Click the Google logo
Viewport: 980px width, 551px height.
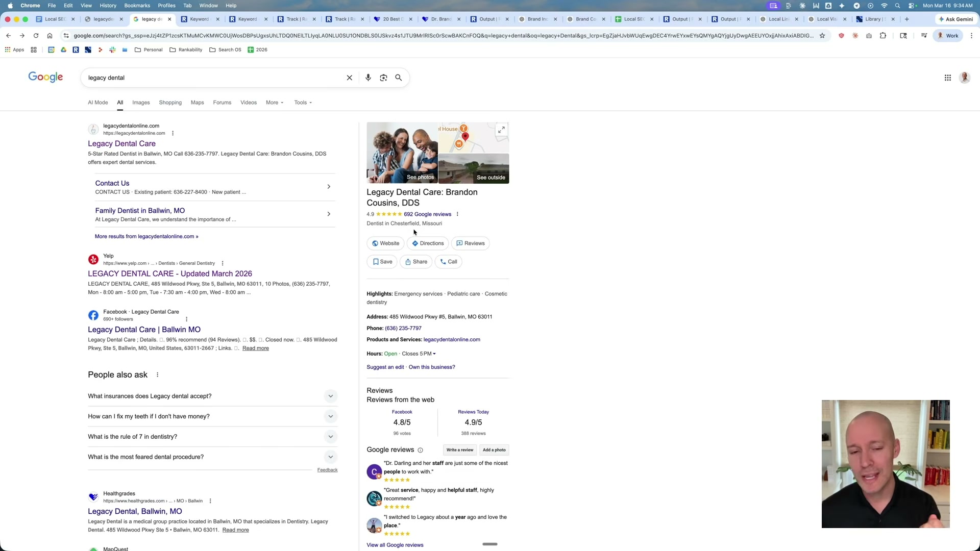point(45,77)
